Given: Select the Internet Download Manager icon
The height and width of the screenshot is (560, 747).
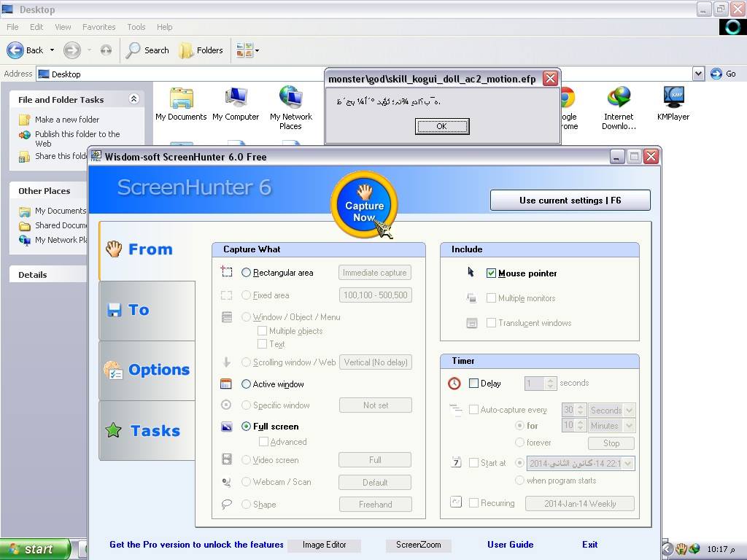Looking at the screenshot, I should [619, 108].
